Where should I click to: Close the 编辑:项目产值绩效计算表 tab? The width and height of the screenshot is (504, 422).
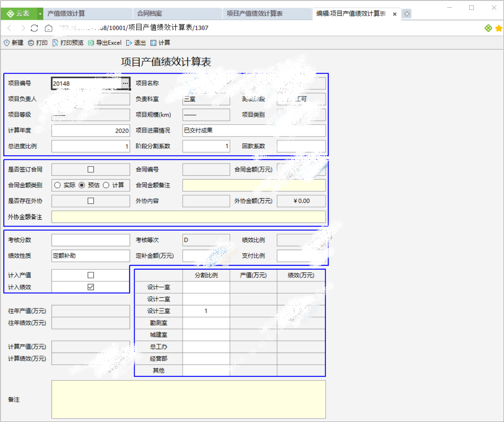(395, 14)
